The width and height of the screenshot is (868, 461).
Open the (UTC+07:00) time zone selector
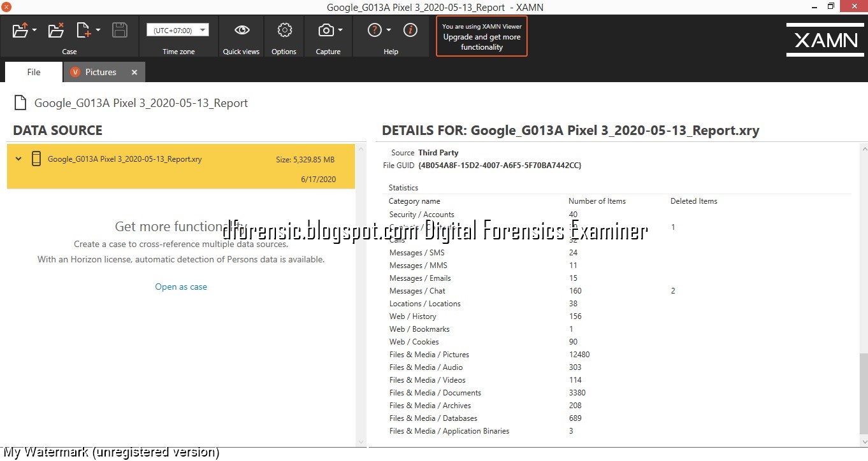177,29
